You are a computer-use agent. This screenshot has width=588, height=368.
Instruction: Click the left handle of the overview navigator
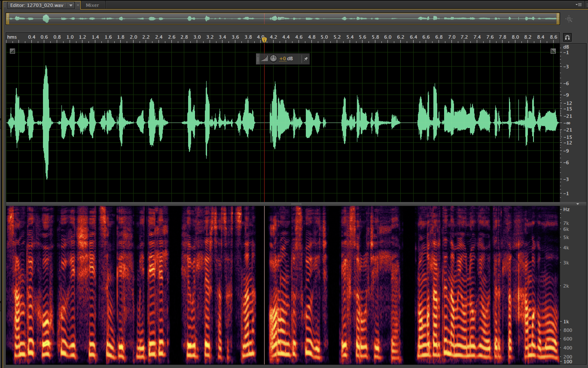coord(8,19)
